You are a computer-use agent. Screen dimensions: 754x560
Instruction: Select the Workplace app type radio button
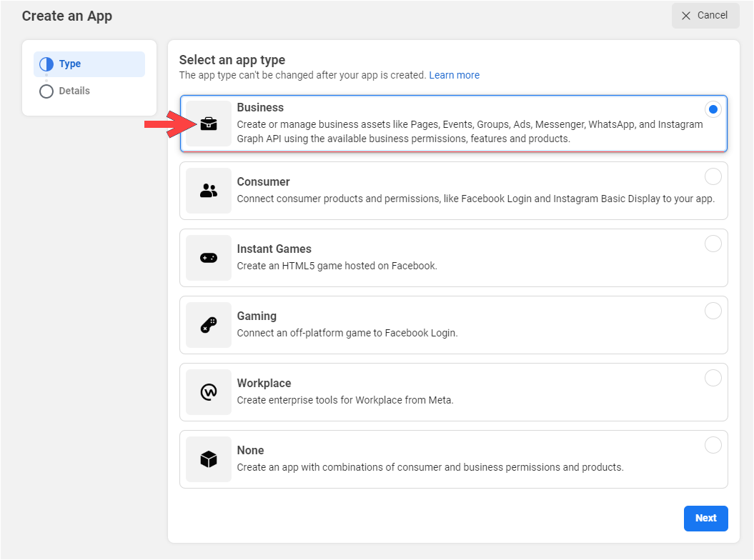tap(713, 378)
